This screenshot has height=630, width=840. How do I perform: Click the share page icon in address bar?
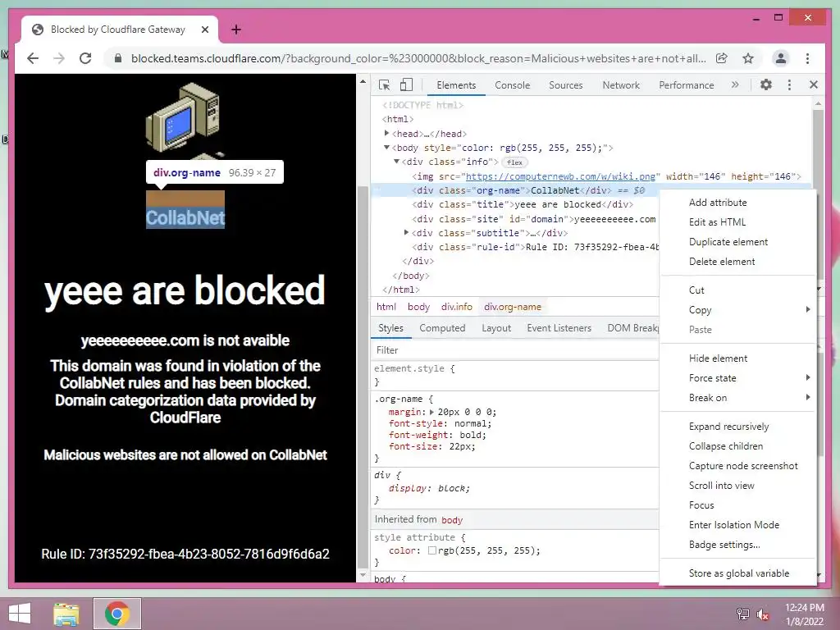click(722, 58)
